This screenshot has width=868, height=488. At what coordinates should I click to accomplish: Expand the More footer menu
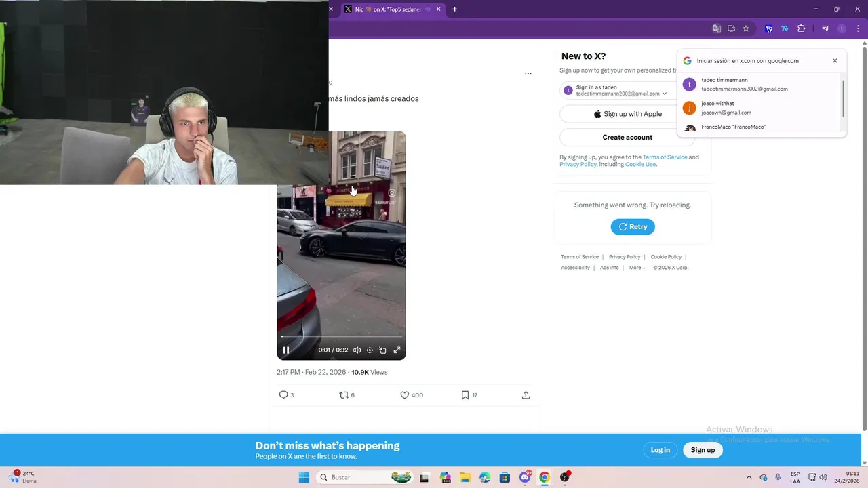click(637, 268)
